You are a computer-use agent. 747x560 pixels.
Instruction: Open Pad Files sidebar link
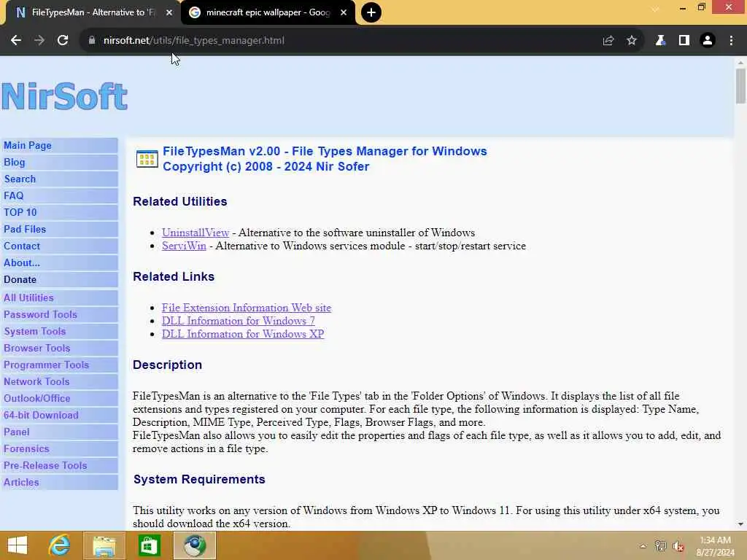[x=60, y=230]
